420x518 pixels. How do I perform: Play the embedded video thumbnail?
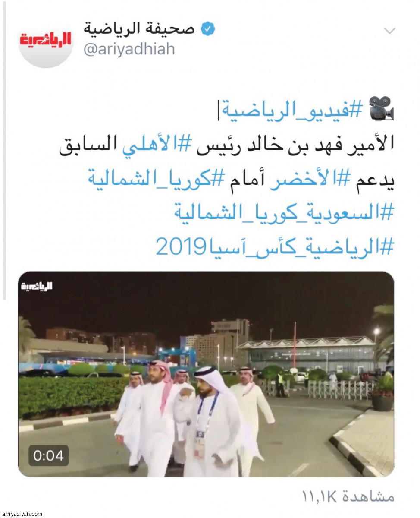click(x=206, y=374)
